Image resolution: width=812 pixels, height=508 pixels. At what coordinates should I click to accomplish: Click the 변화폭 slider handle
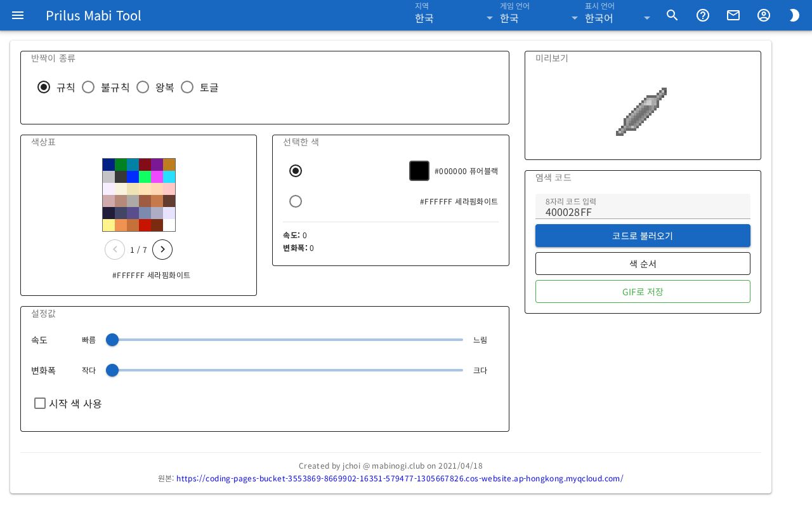pos(112,370)
